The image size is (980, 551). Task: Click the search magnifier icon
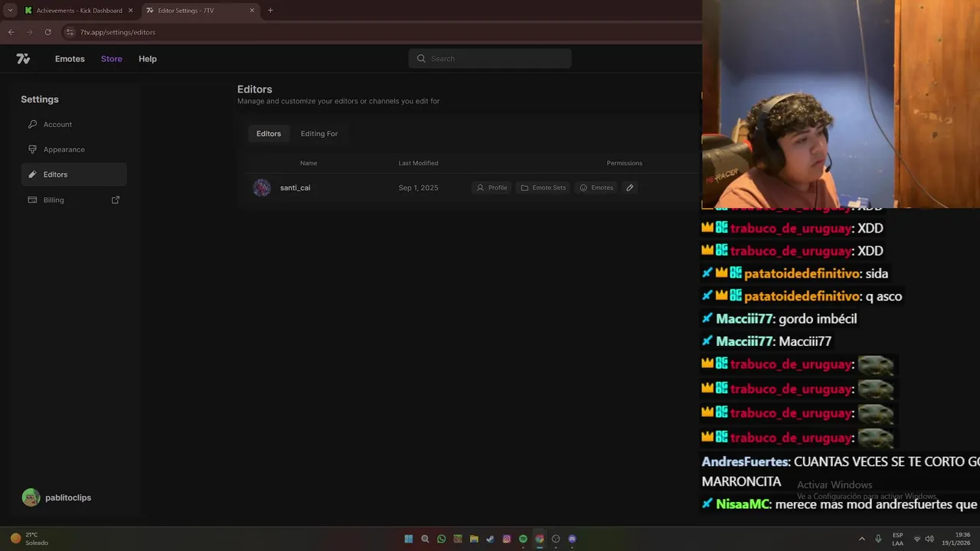(x=421, y=58)
